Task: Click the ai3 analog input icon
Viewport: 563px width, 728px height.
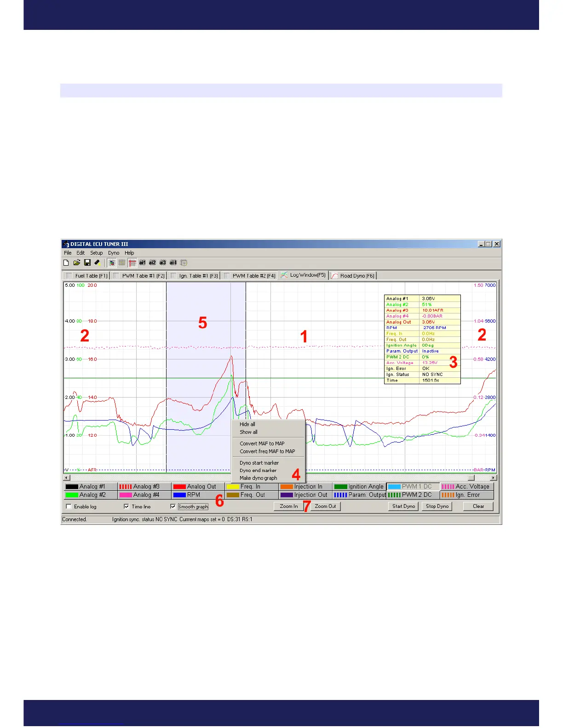Action: [162, 263]
